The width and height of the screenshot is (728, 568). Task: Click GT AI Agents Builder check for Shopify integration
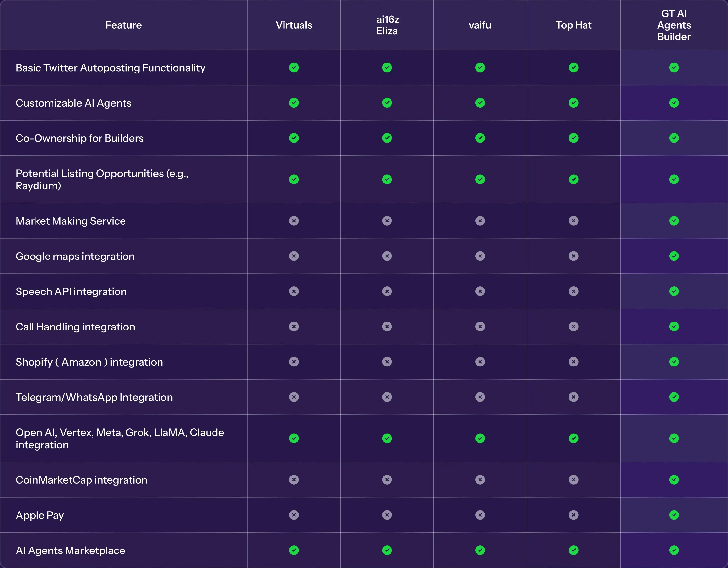(674, 362)
